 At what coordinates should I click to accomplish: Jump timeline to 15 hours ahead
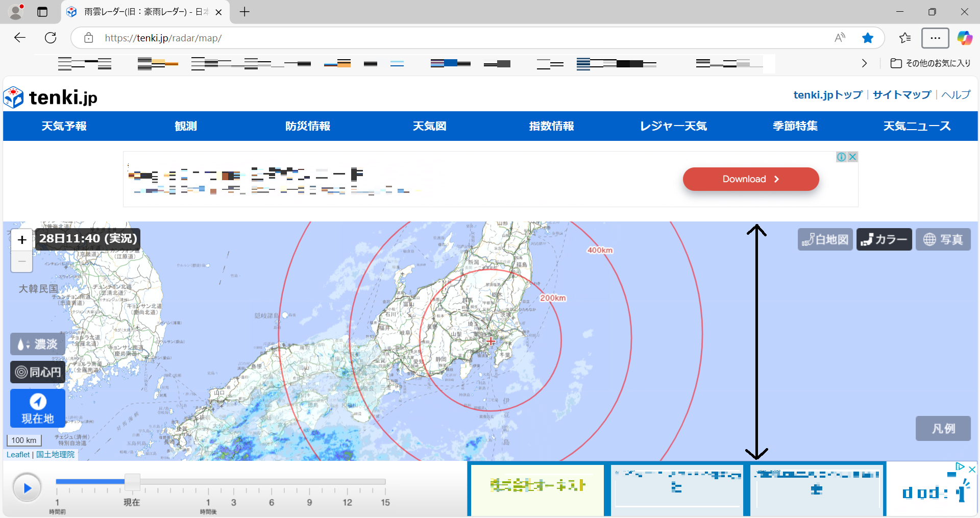385,502
